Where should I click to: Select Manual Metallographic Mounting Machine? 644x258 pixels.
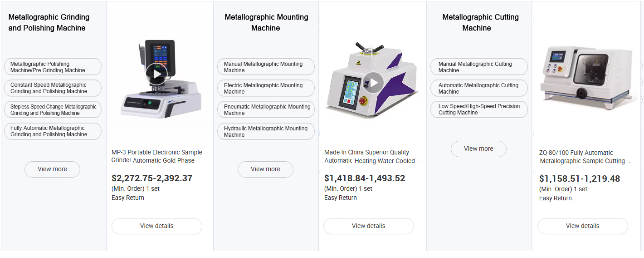tap(266, 67)
